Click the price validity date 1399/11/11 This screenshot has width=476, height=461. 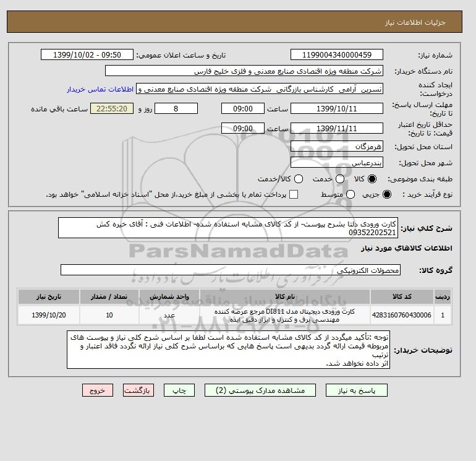pyautogui.click(x=337, y=128)
